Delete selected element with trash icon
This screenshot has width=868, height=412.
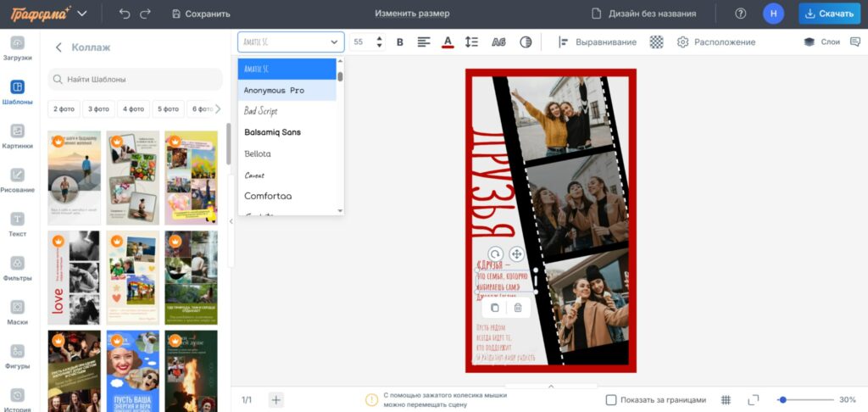click(518, 308)
